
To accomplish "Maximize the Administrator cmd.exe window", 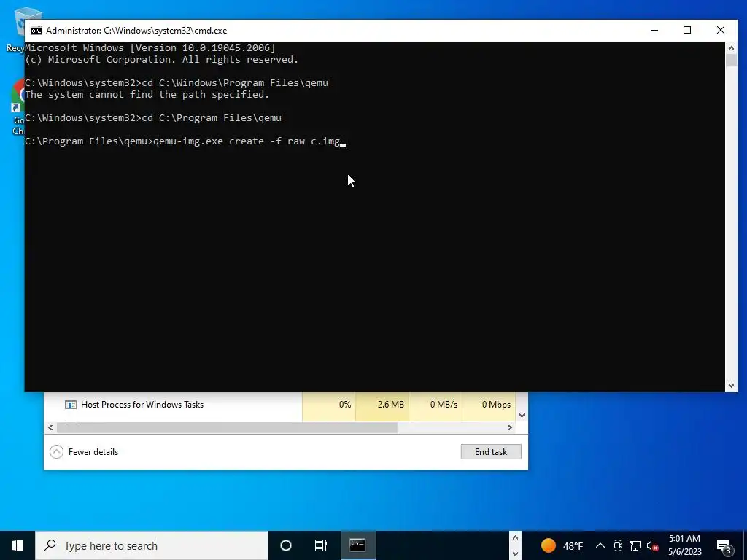I will [687, 31].
